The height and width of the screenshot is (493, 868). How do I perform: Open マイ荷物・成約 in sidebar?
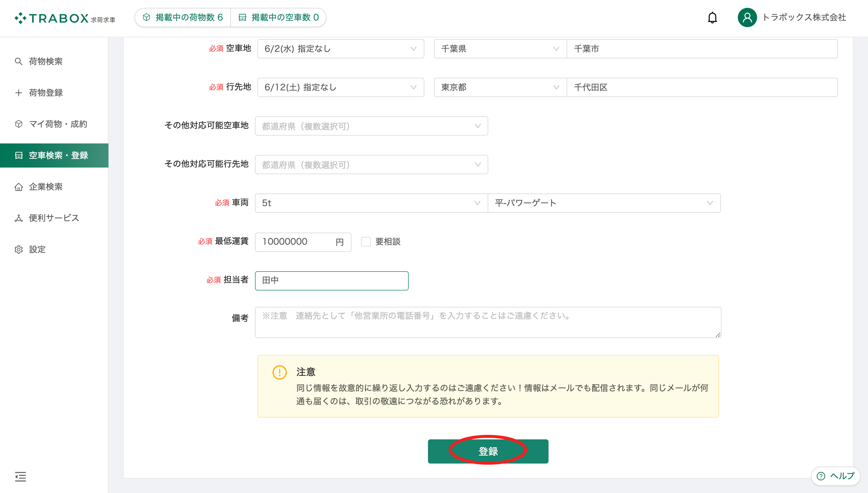tap(58, 124)
